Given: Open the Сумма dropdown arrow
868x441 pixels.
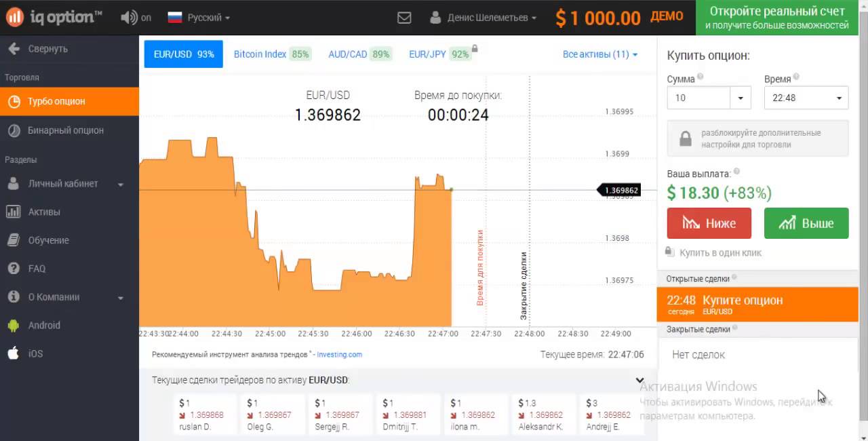Looking at the screenshot, I should pyautogui.click(x=741, y=98).
